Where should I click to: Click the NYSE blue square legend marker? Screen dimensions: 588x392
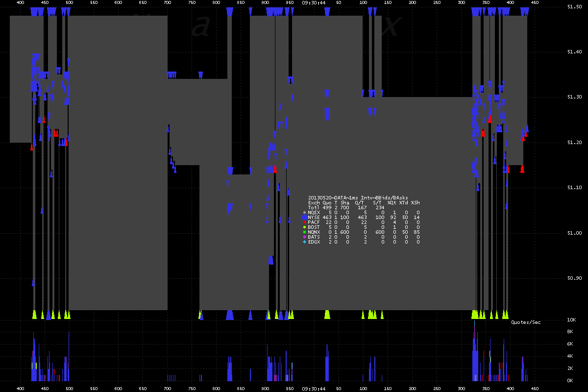[x=304, y=217]
